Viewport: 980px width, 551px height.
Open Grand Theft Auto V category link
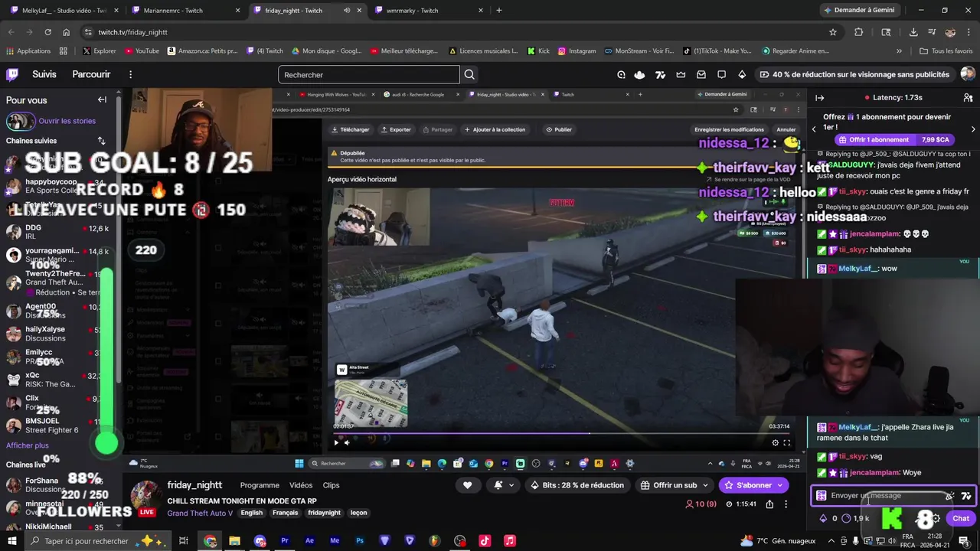click(200, 513)
